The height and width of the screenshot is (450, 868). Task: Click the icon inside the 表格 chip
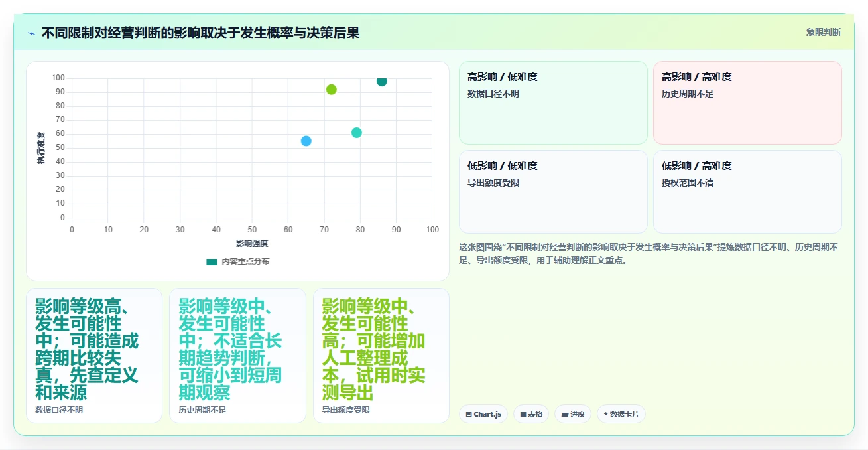523,414
